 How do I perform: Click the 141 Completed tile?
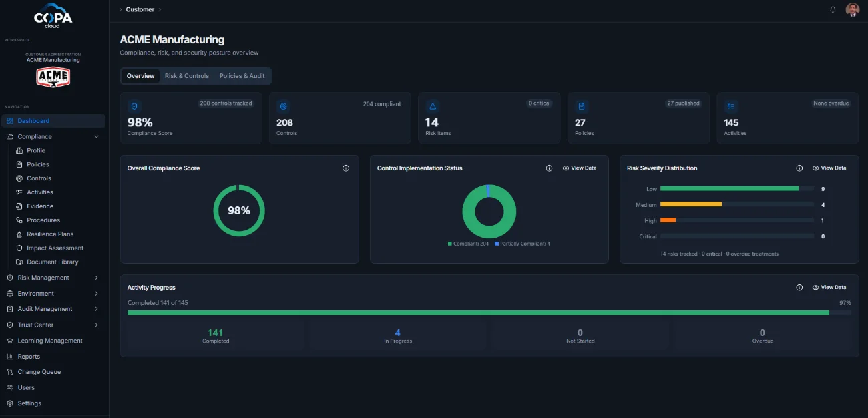(216, 335)
